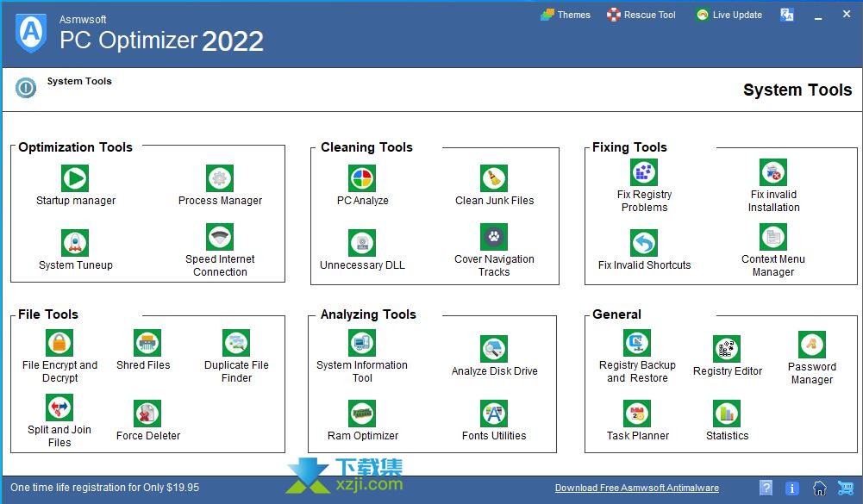Open the Startup manager tool icon
863x504 pixels.
point(75,178)
